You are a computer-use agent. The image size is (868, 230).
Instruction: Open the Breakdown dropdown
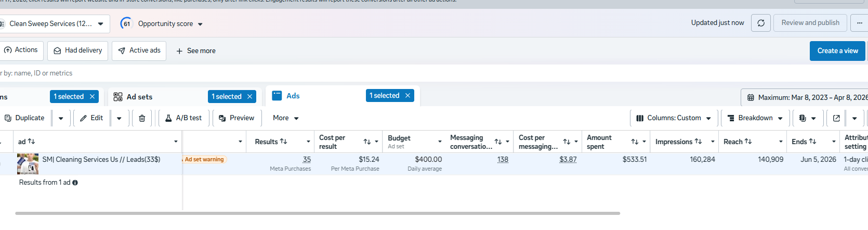click(755, 118)
